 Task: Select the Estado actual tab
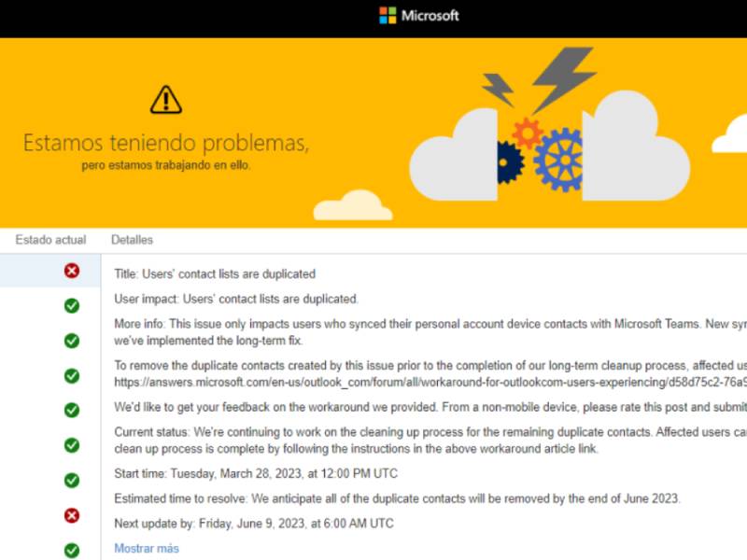(49, 239)
